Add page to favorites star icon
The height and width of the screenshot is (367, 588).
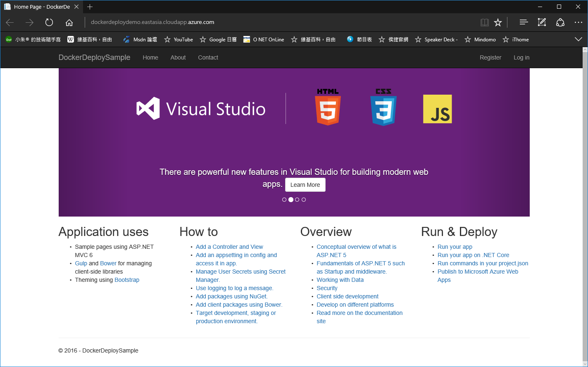[x=498, y=22]
